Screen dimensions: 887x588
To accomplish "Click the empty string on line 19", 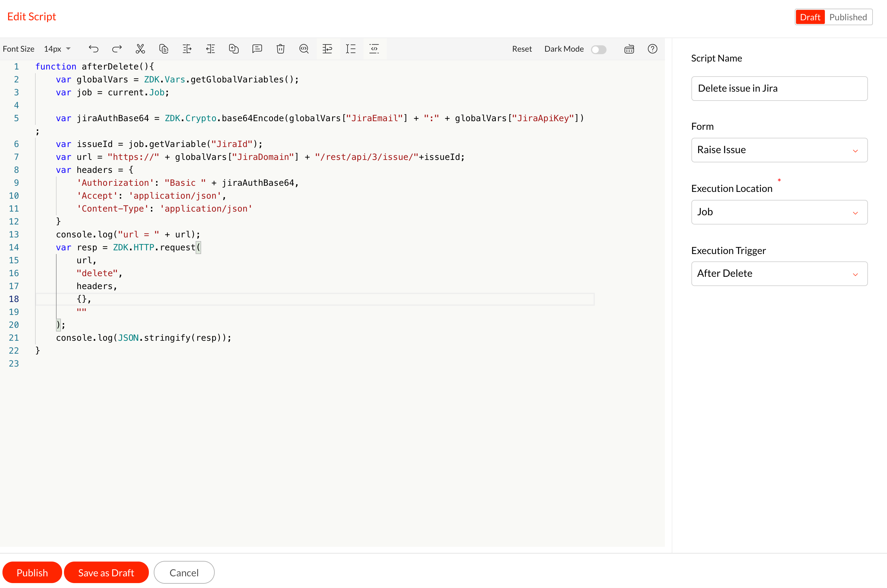I will [82, 311].
